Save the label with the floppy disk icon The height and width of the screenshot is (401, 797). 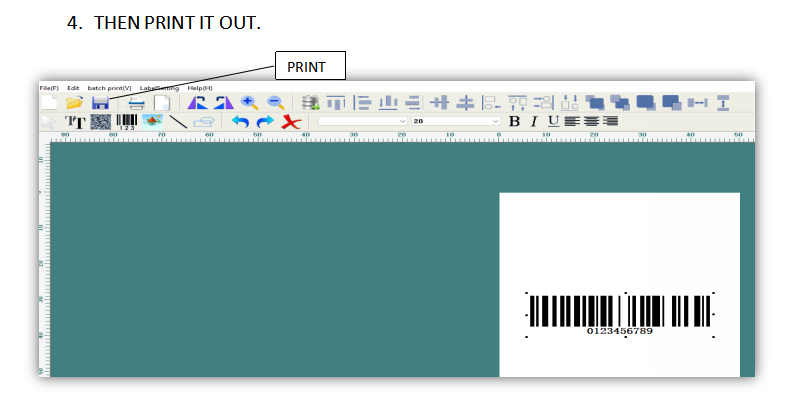(x=101, y=103)
